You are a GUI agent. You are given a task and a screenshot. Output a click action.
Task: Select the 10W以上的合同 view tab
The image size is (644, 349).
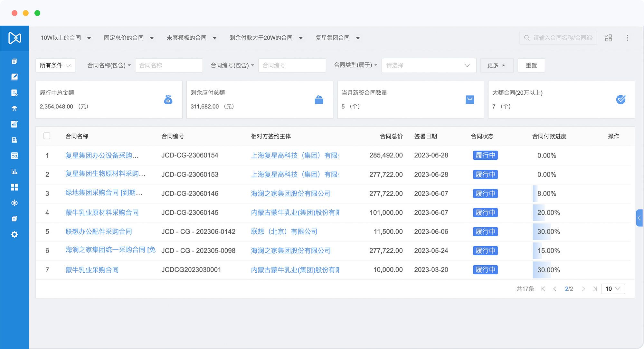[x=61, y=38]
